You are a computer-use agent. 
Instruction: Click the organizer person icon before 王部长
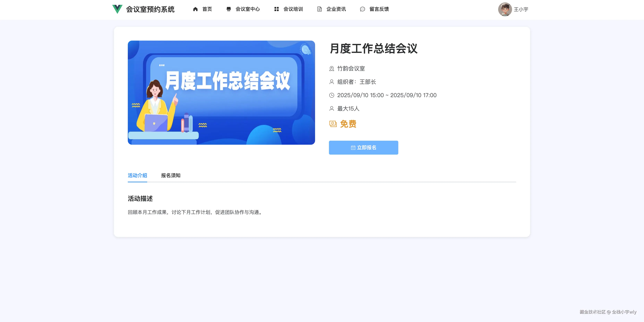[332, 82]
